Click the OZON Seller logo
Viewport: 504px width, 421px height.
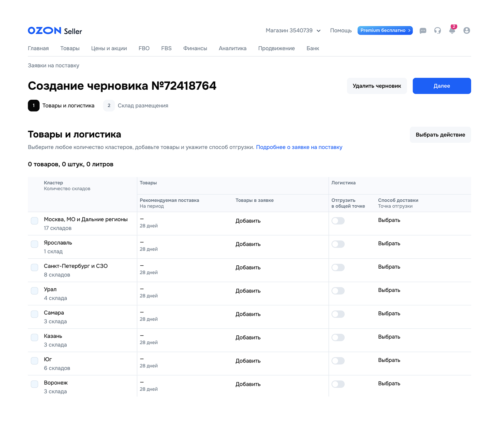point(54,30)
